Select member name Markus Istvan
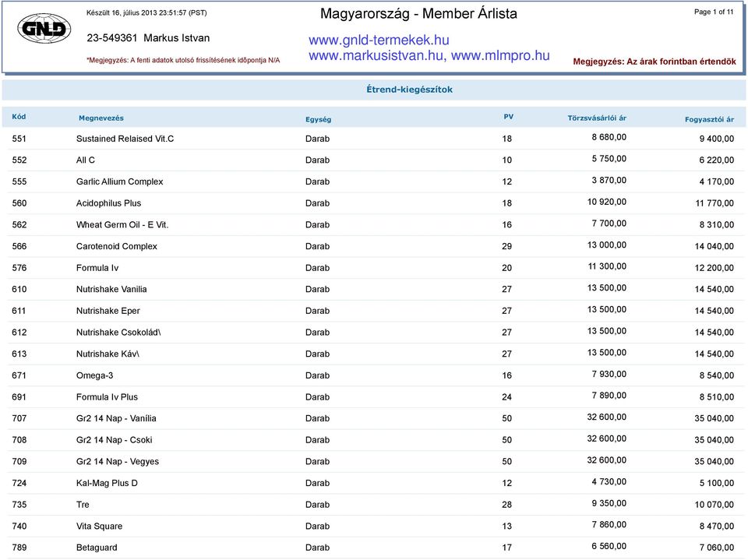This screenshot has width=748, height=560. 177,38
